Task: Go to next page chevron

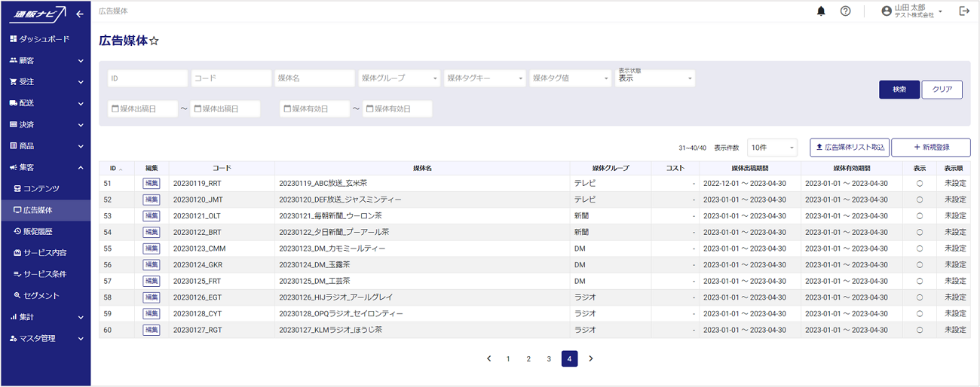Action: [x=590, y=359]
